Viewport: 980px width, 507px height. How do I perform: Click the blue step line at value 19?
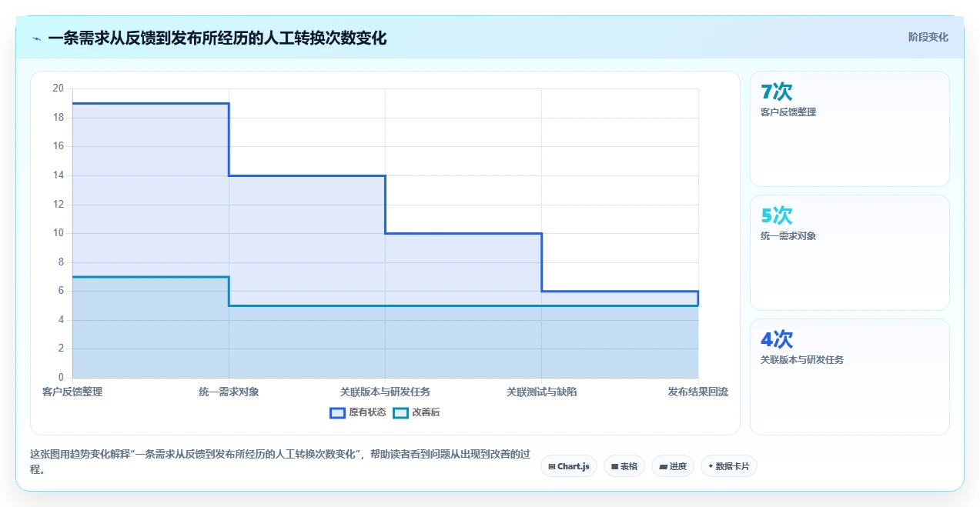pos(150,103)
